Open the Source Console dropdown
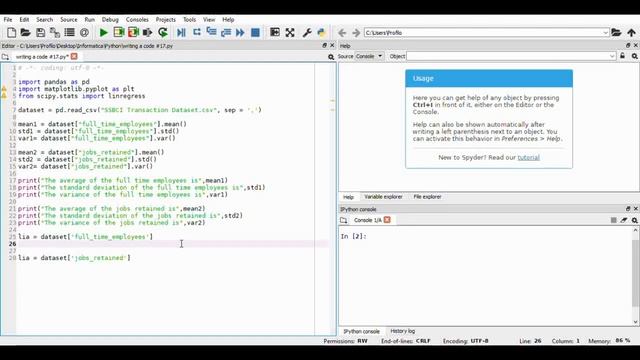The height and width of the screenshot is (360, 640). 369,56
